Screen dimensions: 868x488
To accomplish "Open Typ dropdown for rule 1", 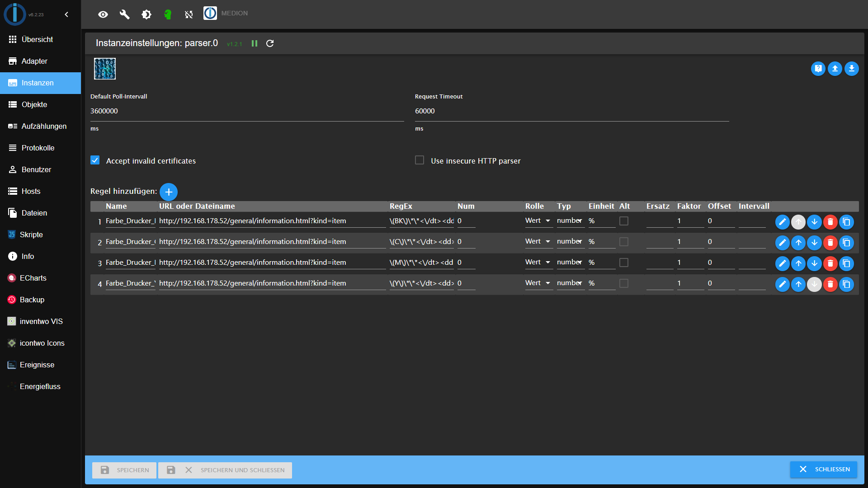I will (571, 221).
